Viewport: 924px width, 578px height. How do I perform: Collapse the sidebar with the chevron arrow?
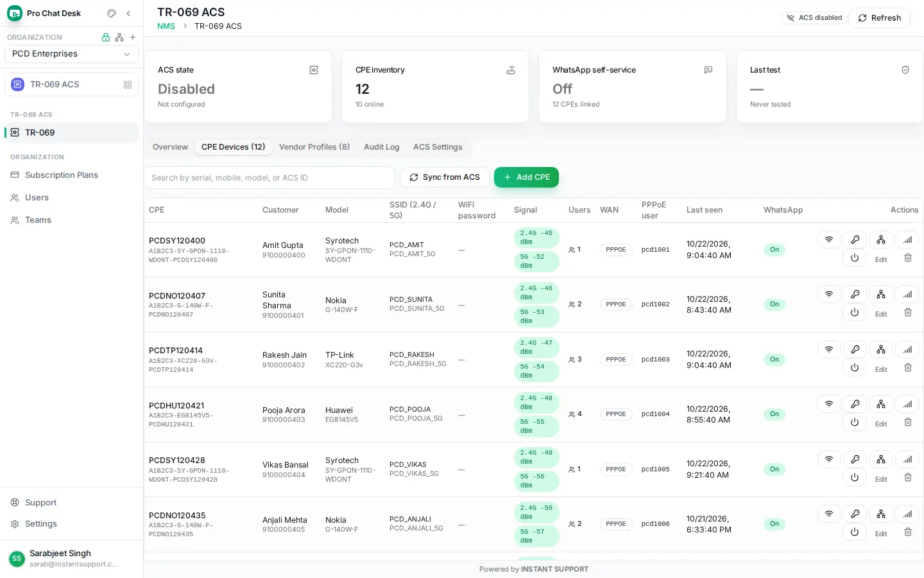coord(128,13)
